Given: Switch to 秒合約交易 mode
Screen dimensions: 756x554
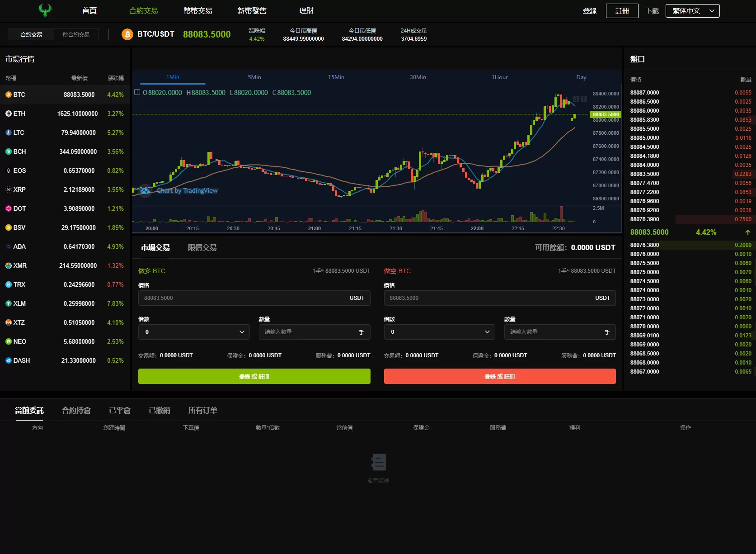Looking at the screenshot, I should coord(76,34).
